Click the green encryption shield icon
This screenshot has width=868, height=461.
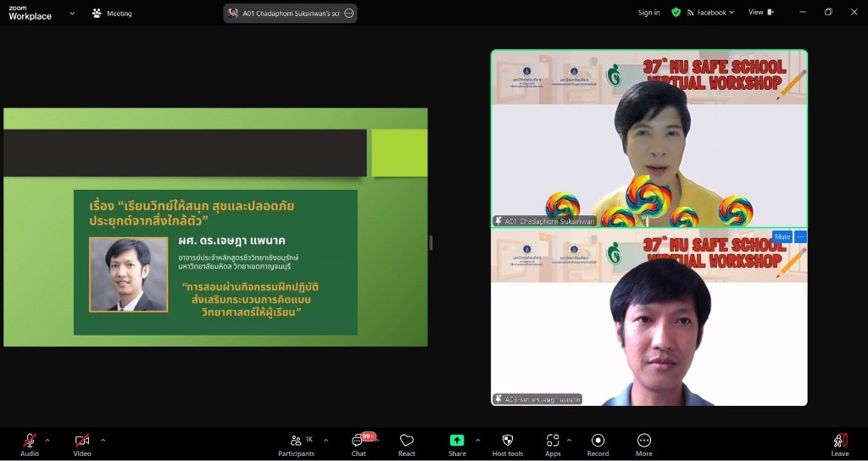pos(676,12)
